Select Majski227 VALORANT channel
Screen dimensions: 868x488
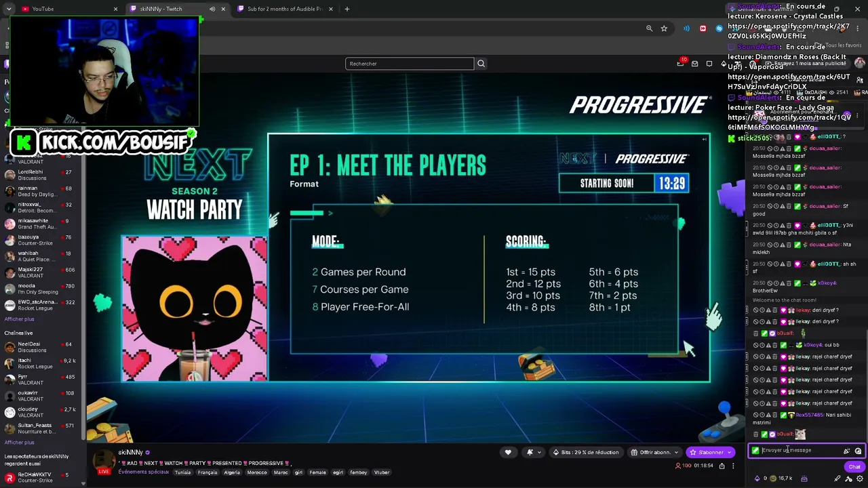pyautogui.click(x=41, y=272)
